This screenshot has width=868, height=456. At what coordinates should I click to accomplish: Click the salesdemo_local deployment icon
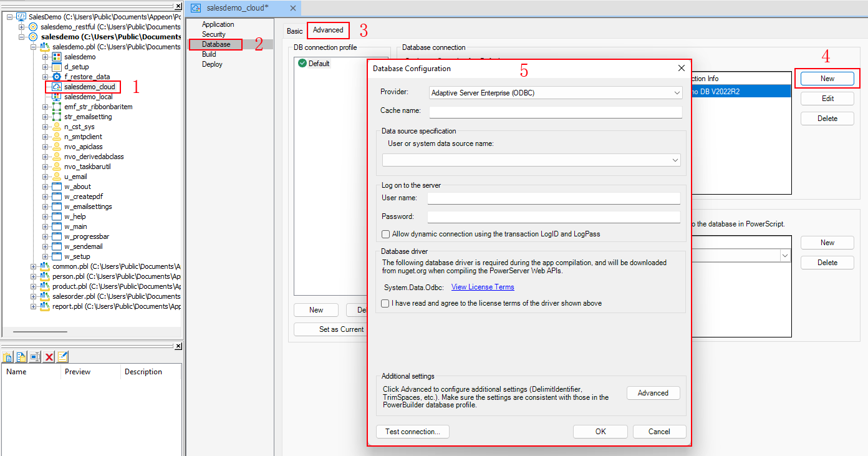pos(57,97)
